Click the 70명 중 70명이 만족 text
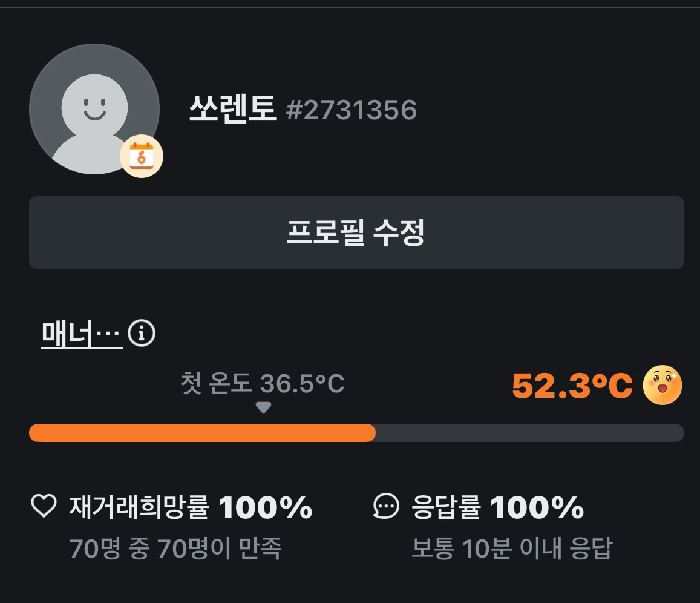The height and width of the screenshot is (603, 700). point(175,549)
